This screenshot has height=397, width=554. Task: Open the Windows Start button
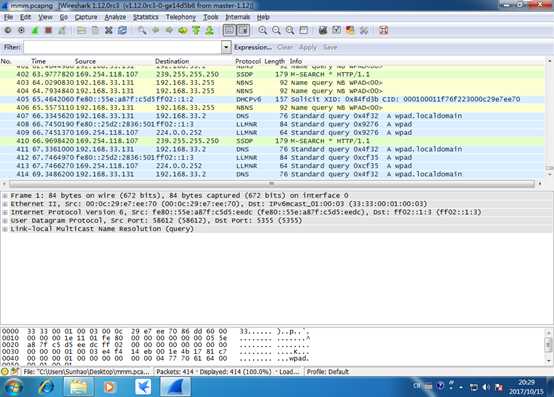[12, 387]
